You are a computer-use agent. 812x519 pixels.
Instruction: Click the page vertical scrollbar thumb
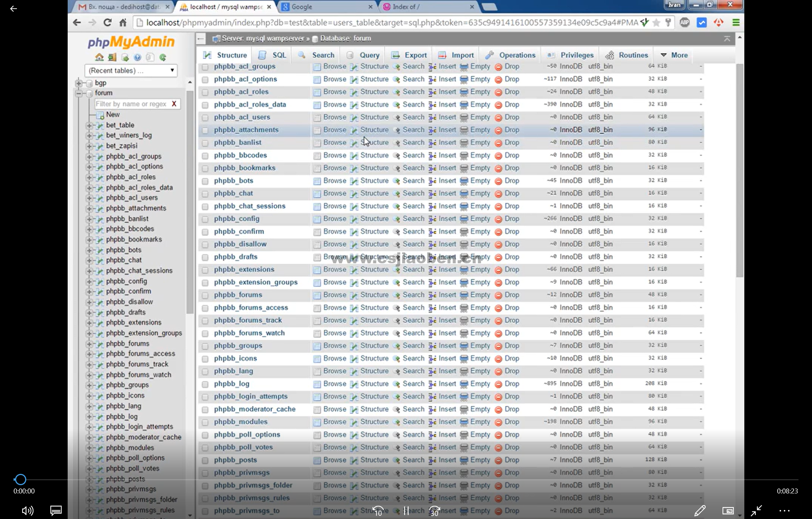pyautogui.click(x=739, y=171)
